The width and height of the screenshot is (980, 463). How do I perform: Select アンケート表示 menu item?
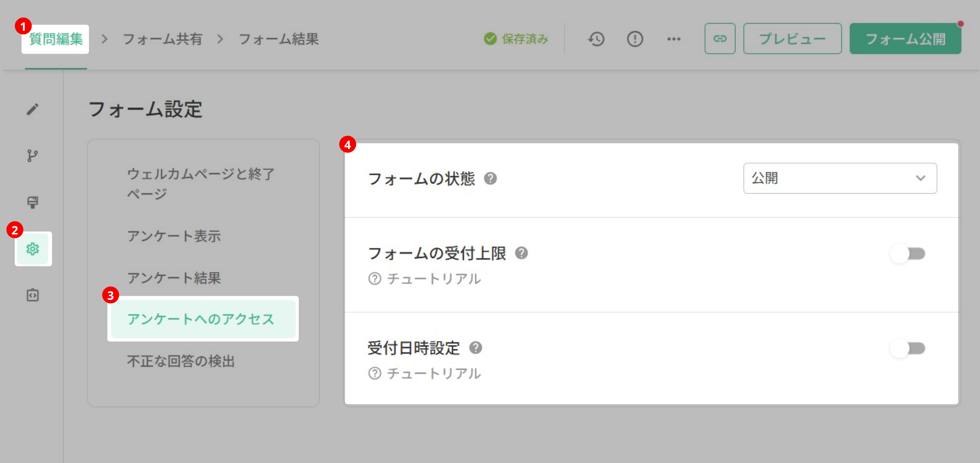[x=174, y=236]
